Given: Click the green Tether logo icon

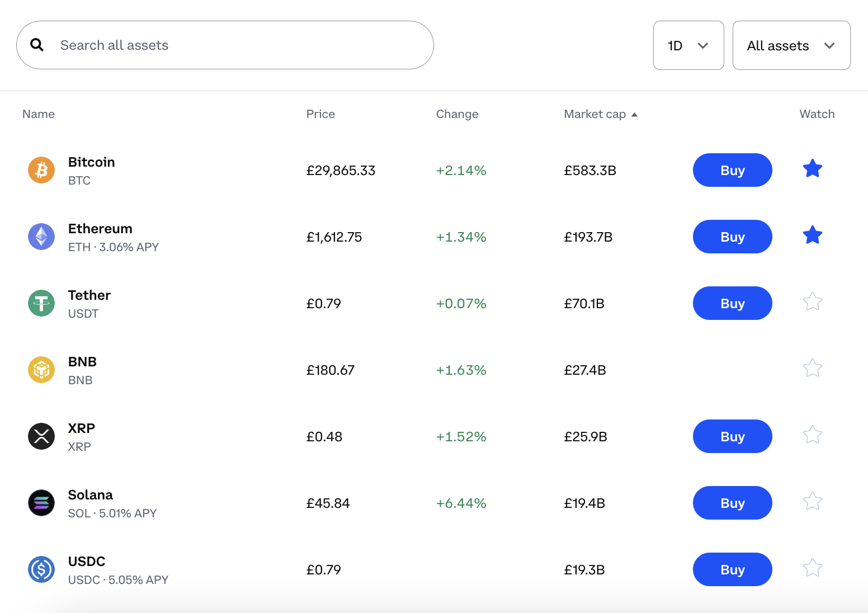Looking at the screenshot, I should click(41, 303).
